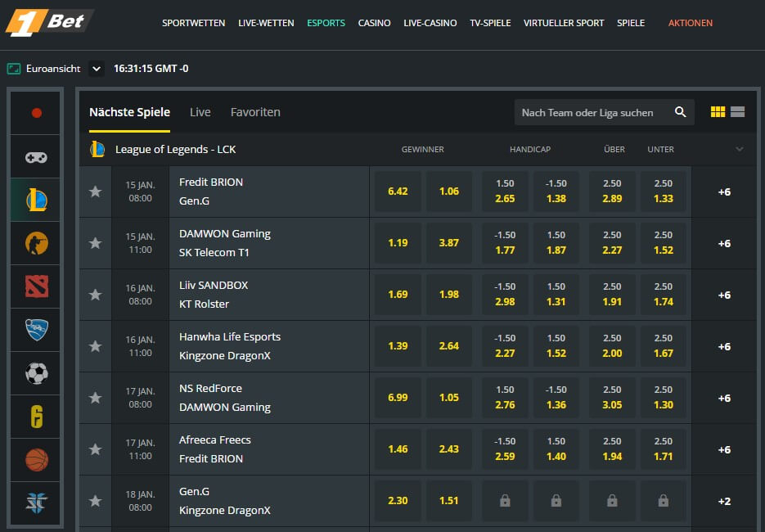The image size is (765, 532).
Task: Open LIVE-WETTEN menu
Action: (x=266, y=23)
